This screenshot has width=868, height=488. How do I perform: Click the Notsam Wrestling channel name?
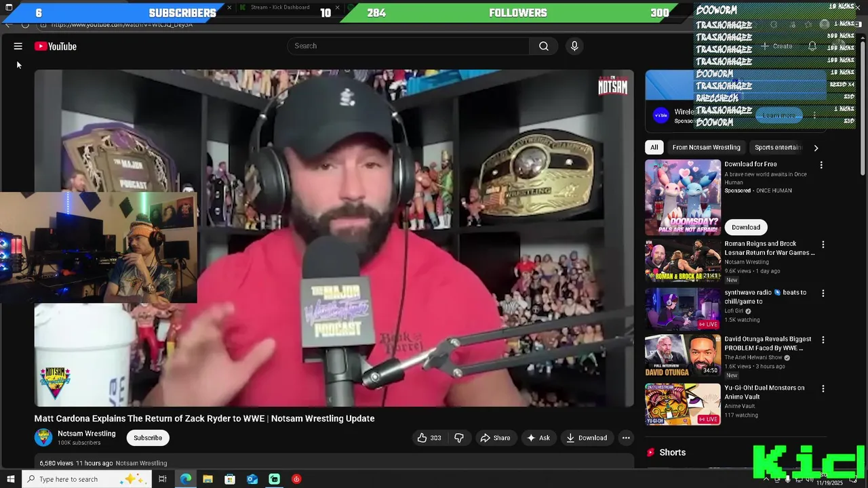coord(87,434)
